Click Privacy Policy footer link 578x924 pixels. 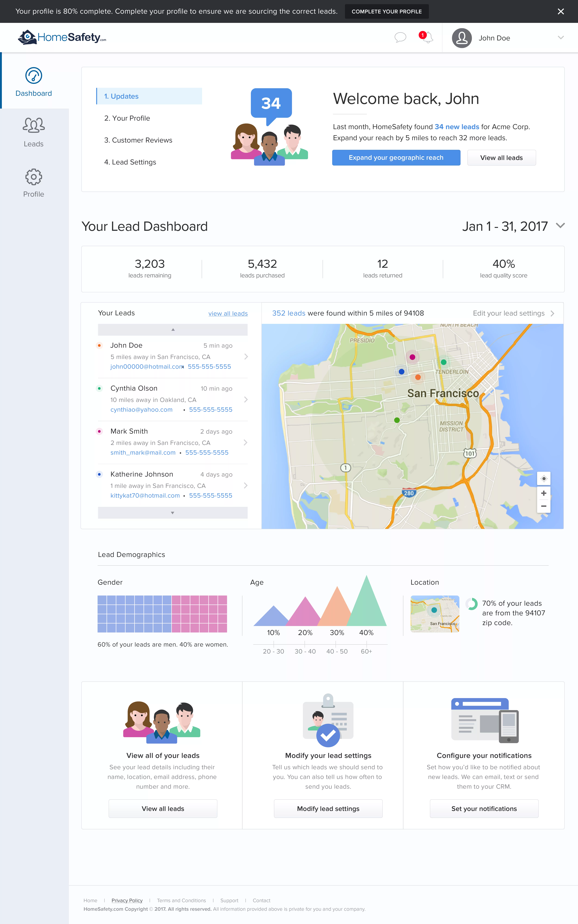(x=127, y=900)
